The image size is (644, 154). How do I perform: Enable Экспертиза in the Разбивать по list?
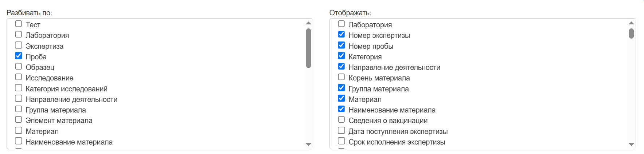19,46
